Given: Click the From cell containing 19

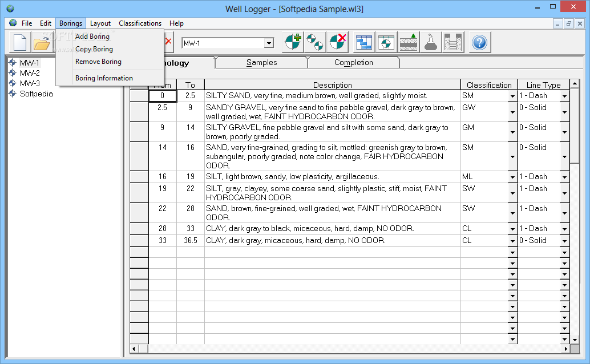Looking at the screenshot, I should pyautogui.click(x=163, y=193).
